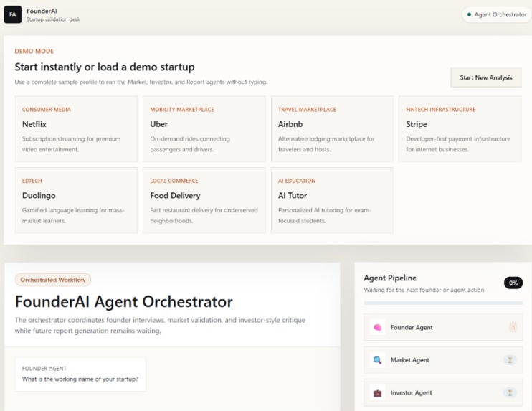Viewport: 532px width, 411px height.
Task: Click 'Gamified language learning' description
Action: 73,215
